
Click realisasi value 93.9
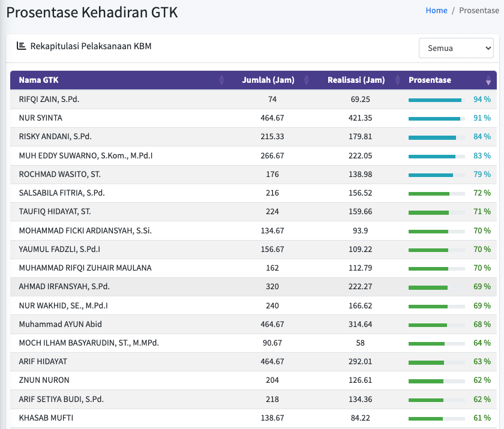click(x=361, y=231)
